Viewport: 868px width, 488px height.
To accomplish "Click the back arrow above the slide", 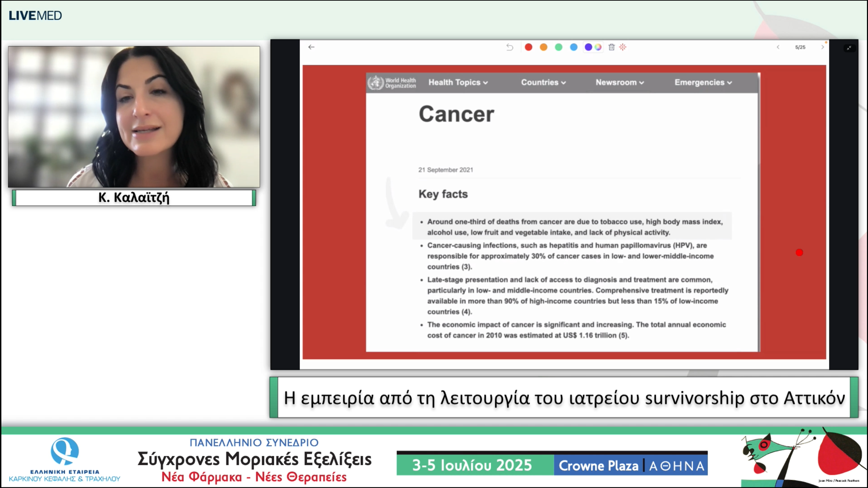I will click(312, 47).
